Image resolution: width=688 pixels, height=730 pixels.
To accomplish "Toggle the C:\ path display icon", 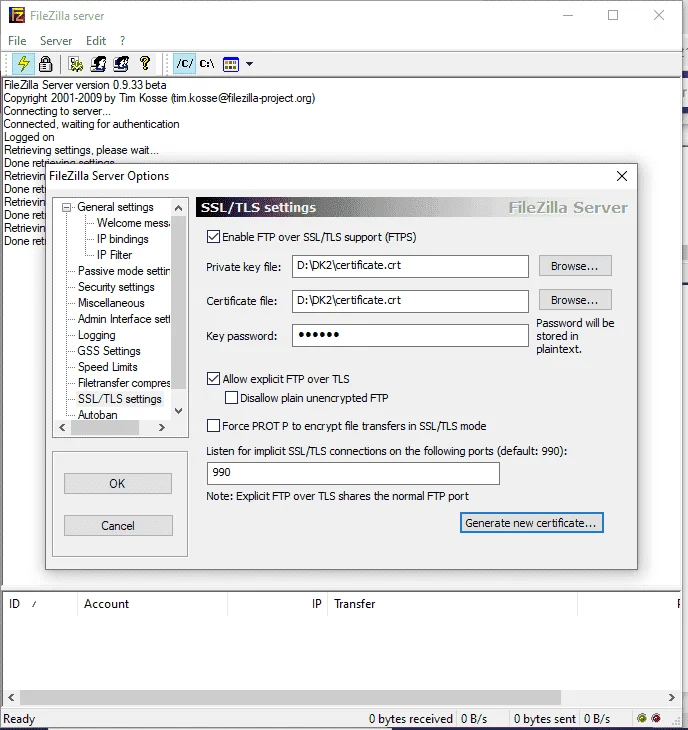I will tap(207, 64).
